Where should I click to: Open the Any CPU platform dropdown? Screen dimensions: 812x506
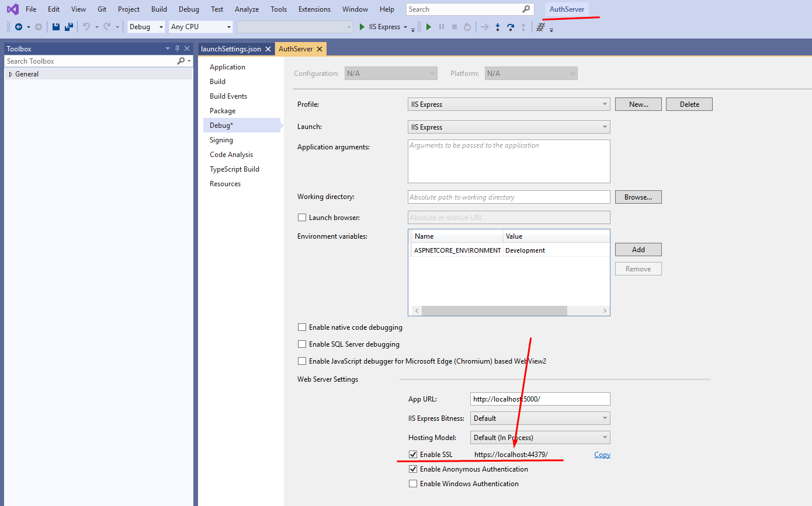pyautogui.click(x=201, y=27)
